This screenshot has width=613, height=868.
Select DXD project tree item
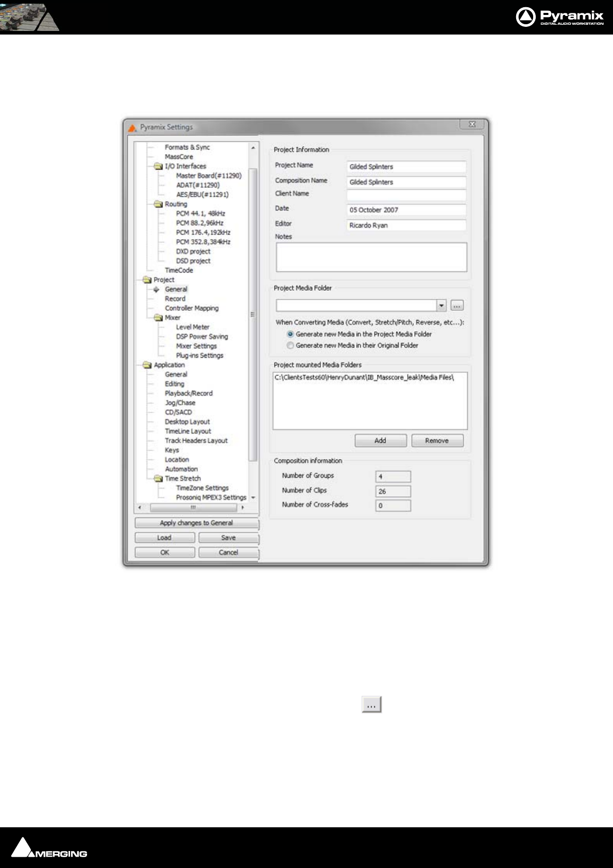pos(193,252)
